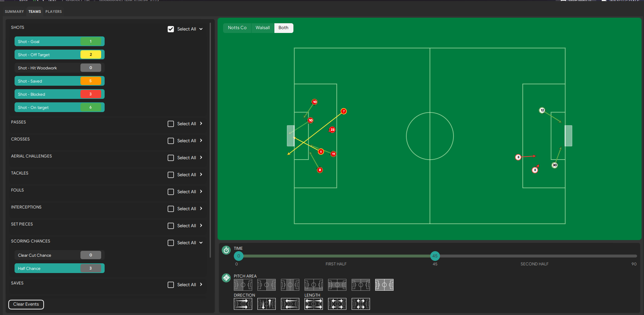
Task: Toggle the Shot - Goal filter
Action: [x=60, y=42]
